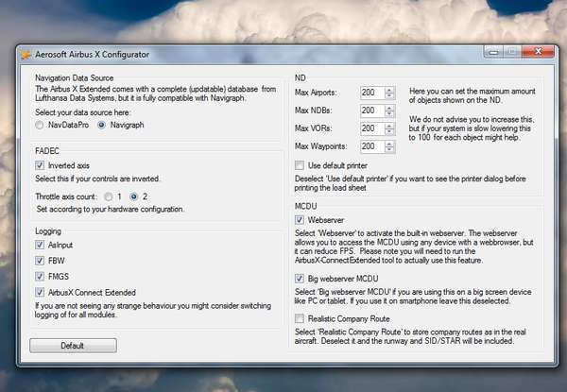Click the Aerosoft app icon in title bar
Viewport: 567px width, 392px height.
[x=26, y=55]
